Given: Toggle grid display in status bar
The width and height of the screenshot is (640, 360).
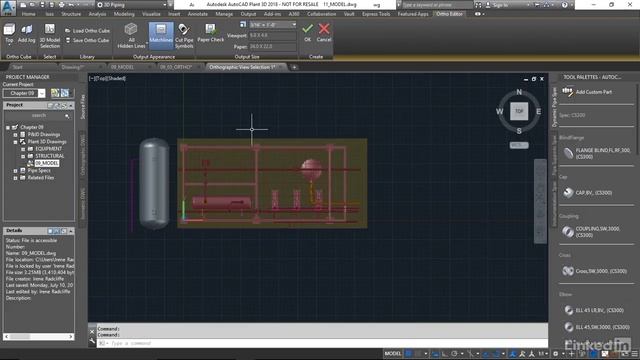Looking at the screenshot, I should coord(409,353).
